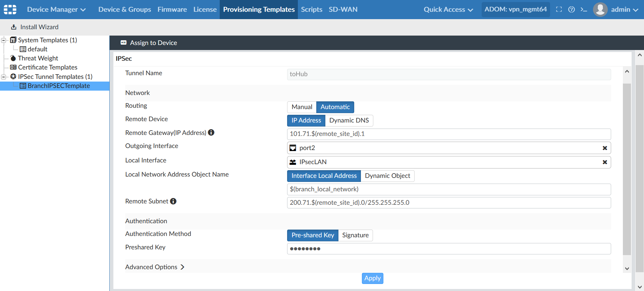Image resolution: width=644 pixels, height=291 pixels.
Task: Go to the SD-WAN tab
Action: (x=343, y=9)
